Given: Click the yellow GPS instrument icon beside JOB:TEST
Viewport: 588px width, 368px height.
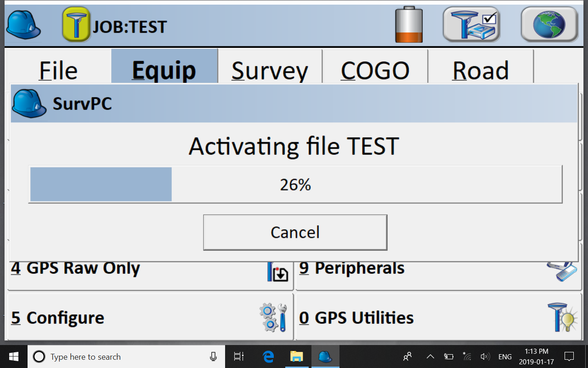Looking at the screenshot, I should 76,24.
